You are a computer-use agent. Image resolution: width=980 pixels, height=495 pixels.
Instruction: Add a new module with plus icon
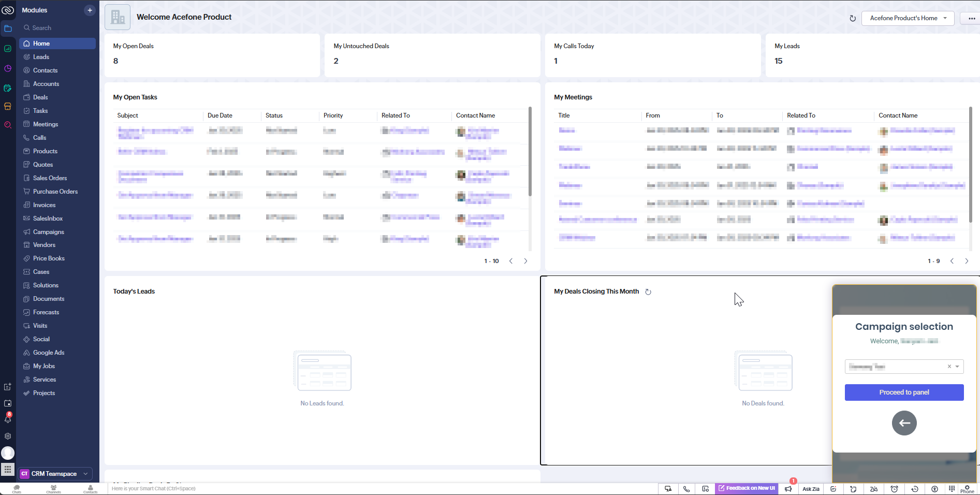[90, 10]
